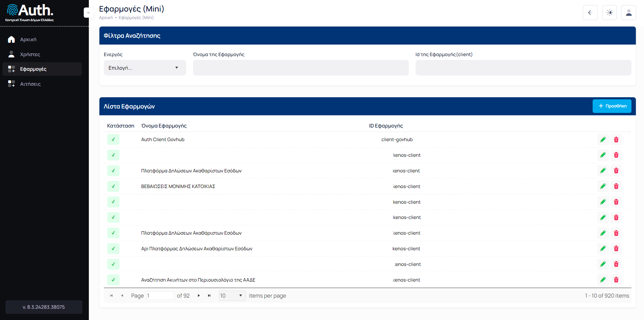Toggle status check of ΒΕΒΑΙΩΣΕΙΣ ΜΟΝΙΜΗΣ ΚΑΤΟΙΚΙΑΣ

point(113,186)
